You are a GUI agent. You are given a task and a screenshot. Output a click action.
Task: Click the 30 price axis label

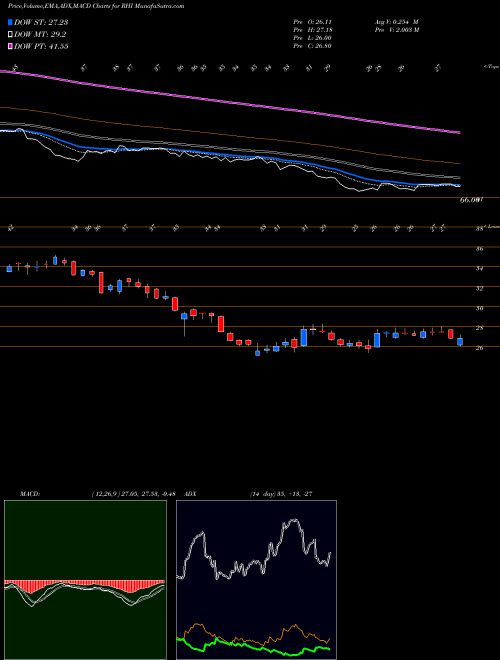click(x=479, y=308)
